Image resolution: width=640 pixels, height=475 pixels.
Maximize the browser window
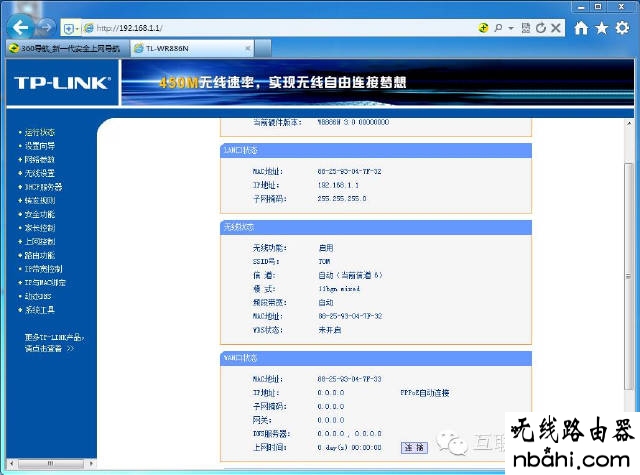[598, 7]
